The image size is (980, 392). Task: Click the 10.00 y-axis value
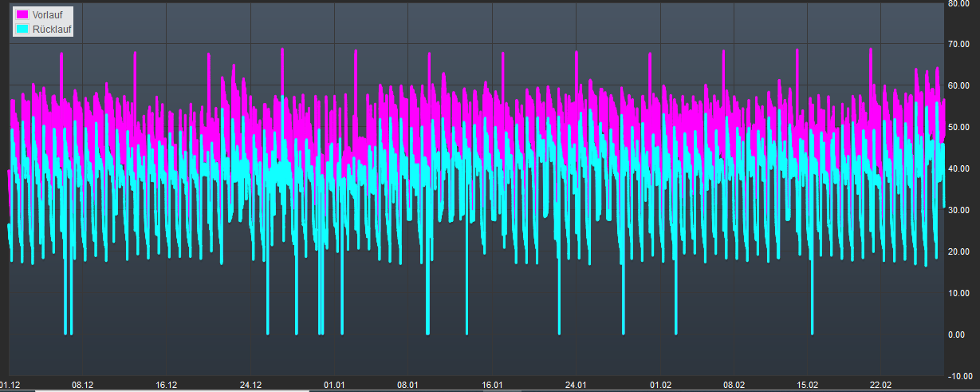[x=958, y=293]
